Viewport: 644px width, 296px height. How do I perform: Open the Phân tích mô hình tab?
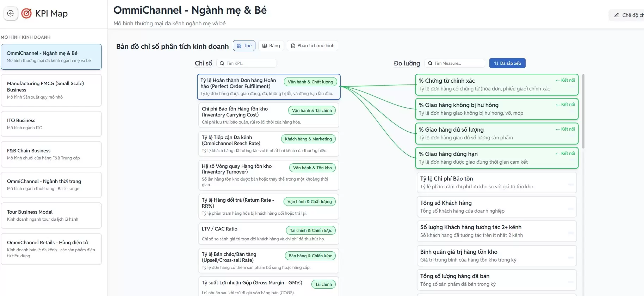tap(312, 46)
